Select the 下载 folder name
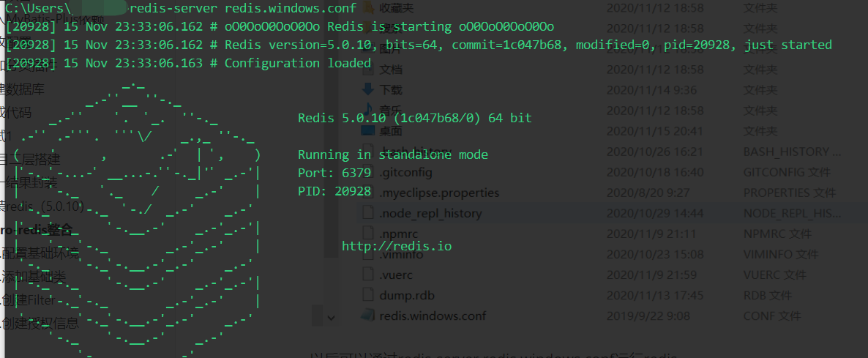 pos(391,89)
